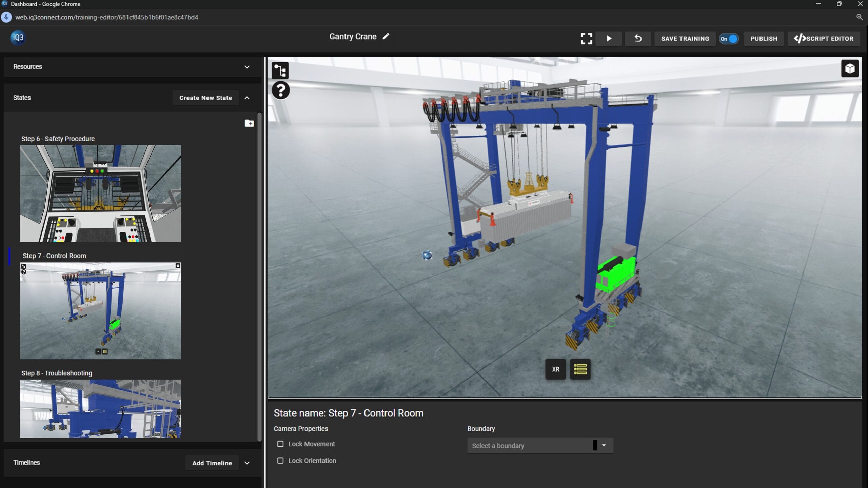Enable Lock Orientation checkbox
Screen dimensions: 868x488
point(280,461)
